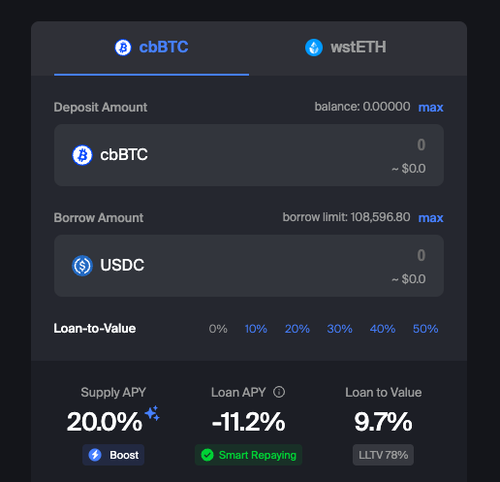The image size is (500, 482).
Task: Click the green Smart Repaying checkmark icon
Action: 207,455
